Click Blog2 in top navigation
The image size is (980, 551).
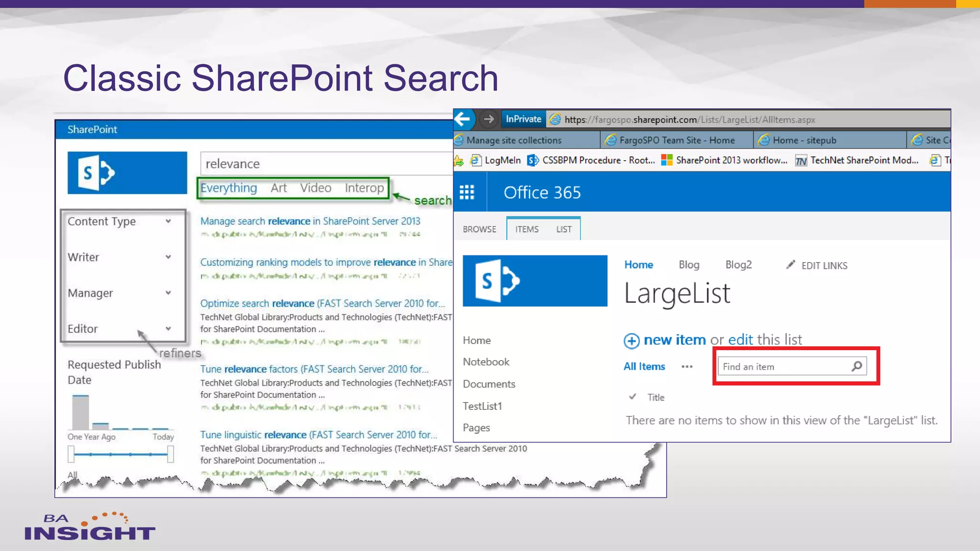[738, 264]
